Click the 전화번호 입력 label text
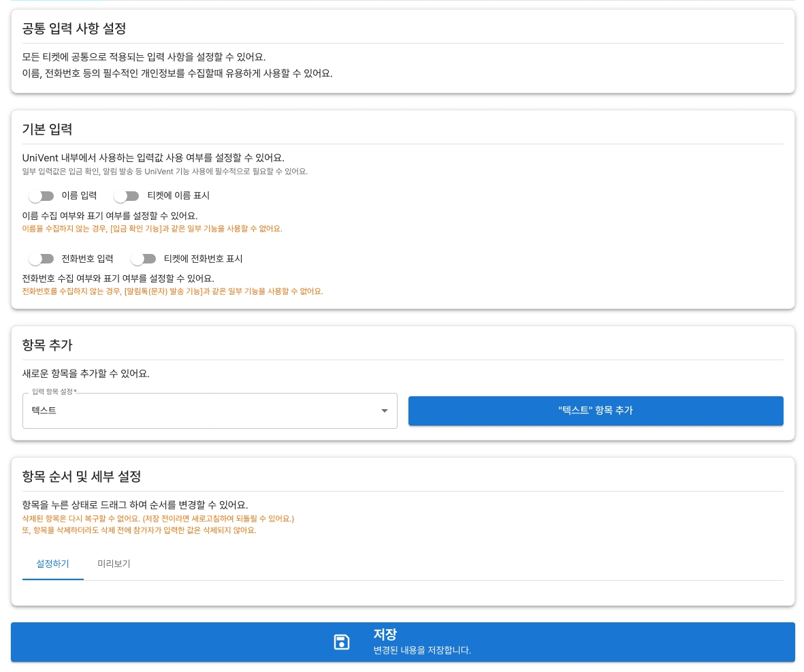This screenshot has width=804, height=672. [87, 259]
